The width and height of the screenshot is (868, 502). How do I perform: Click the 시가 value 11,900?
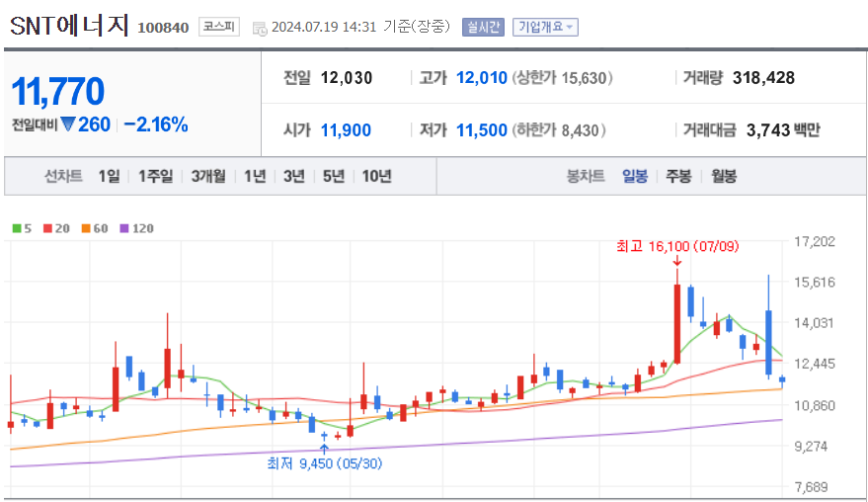tap(346, 130)
